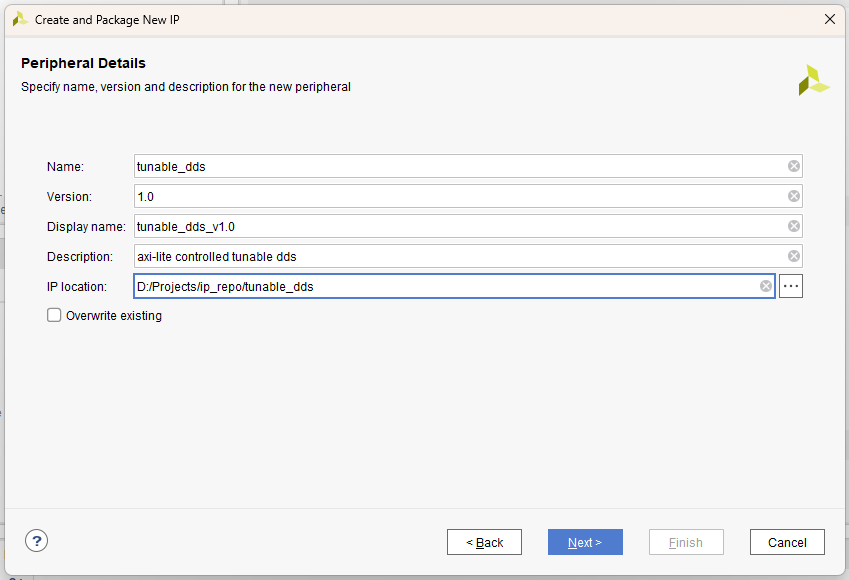The height and width of the screenshot is (580, 849).
Task: Click into the IP location path field
Action: [454, 286]
